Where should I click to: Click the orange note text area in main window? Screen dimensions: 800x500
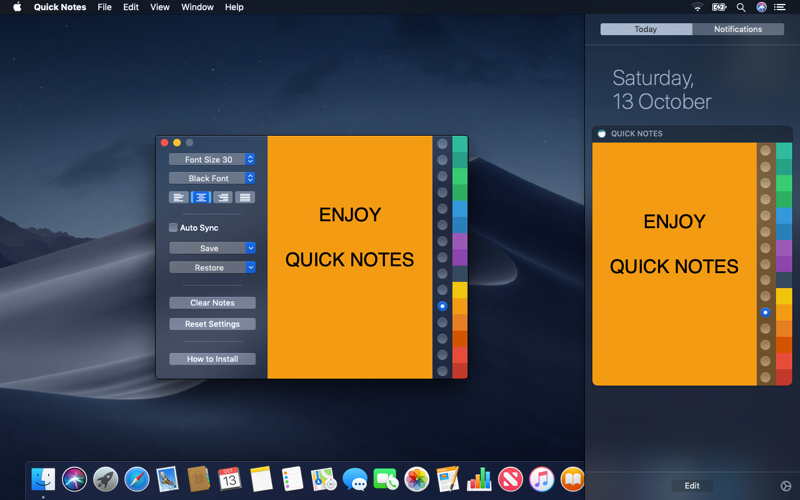350,257
